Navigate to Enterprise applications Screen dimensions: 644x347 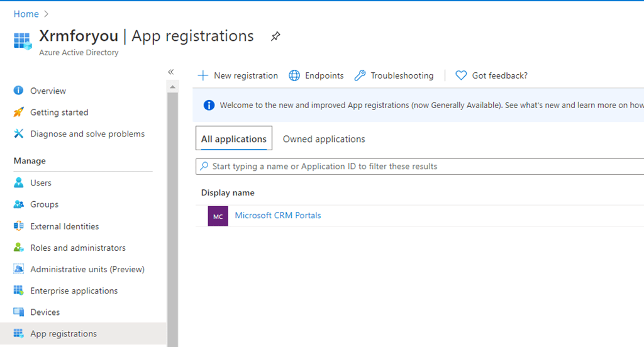(74, 291)
